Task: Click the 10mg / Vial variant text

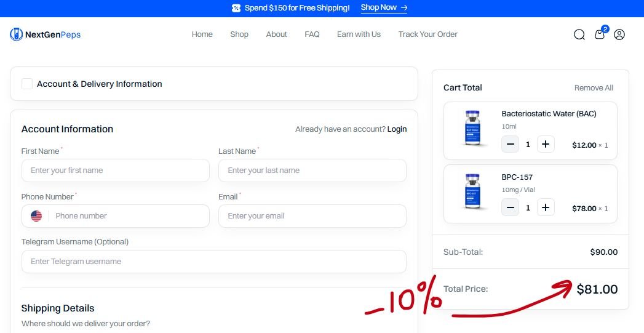Action: (518, 190)
